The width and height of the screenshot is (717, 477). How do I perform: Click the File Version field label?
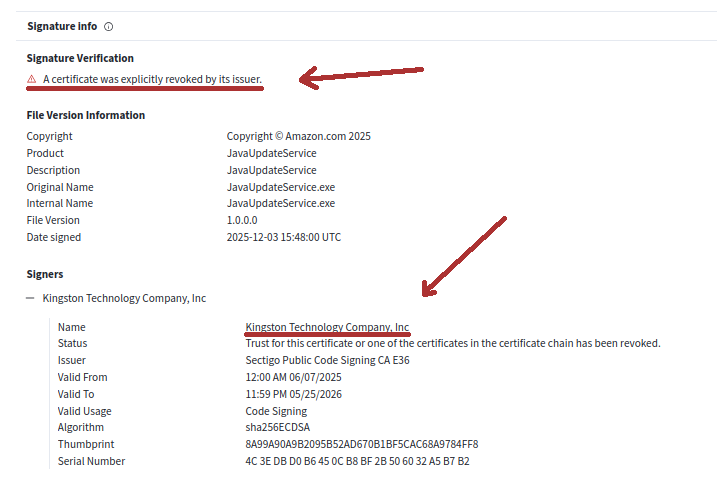click(x=53, y=220)
